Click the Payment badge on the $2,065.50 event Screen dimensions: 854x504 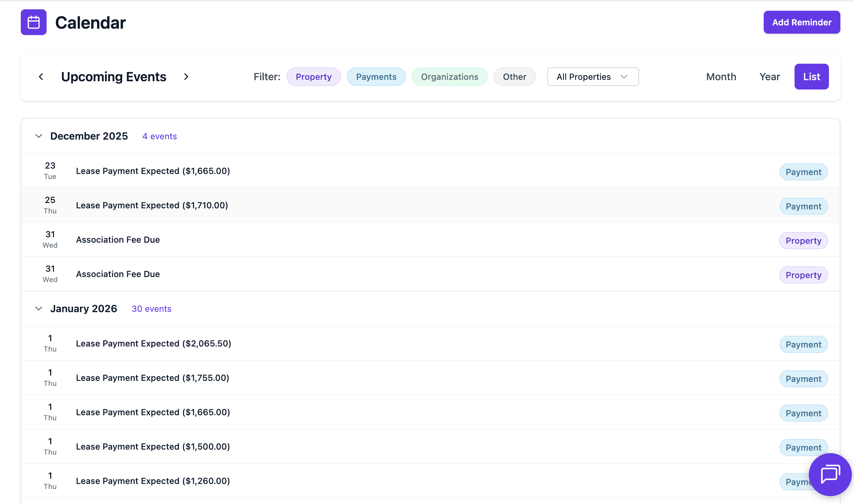(x=803, y=344)
